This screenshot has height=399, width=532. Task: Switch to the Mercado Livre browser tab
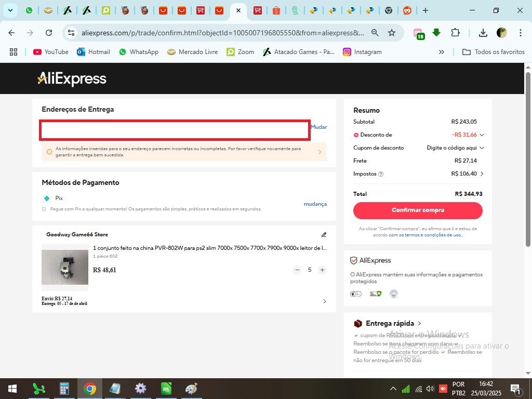[x=48, y=10]
